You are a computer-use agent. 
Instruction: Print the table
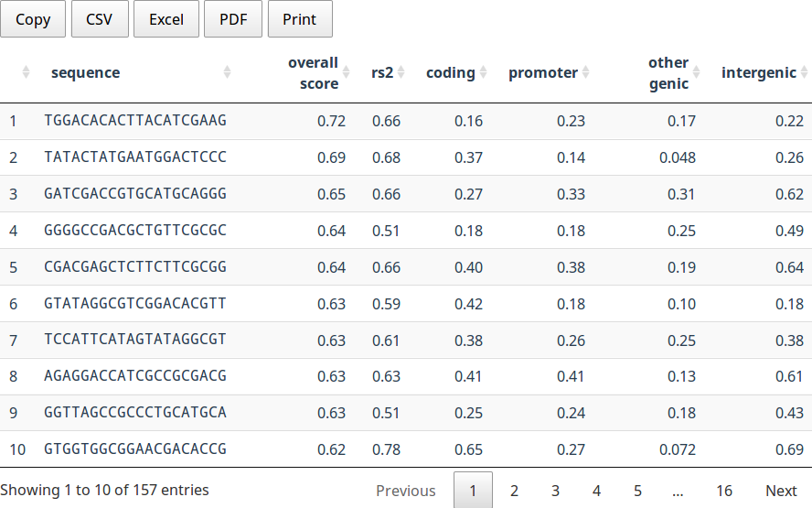[x=300, y=19]
